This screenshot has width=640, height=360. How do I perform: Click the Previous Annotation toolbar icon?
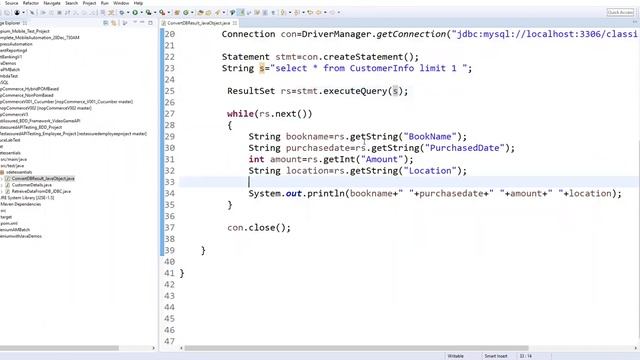coord(297,12)
